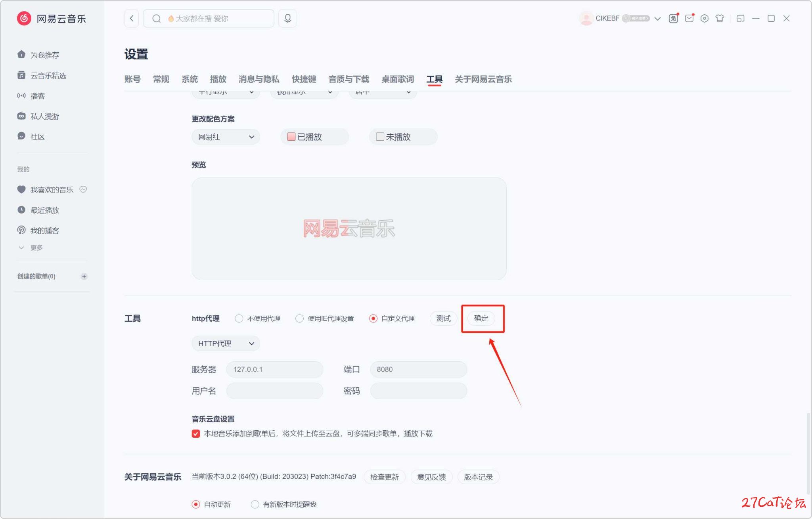Switch to 消息与隐私 settings tab
The image size is (812, 519).
pyautogui.click(x=259, y=79)
